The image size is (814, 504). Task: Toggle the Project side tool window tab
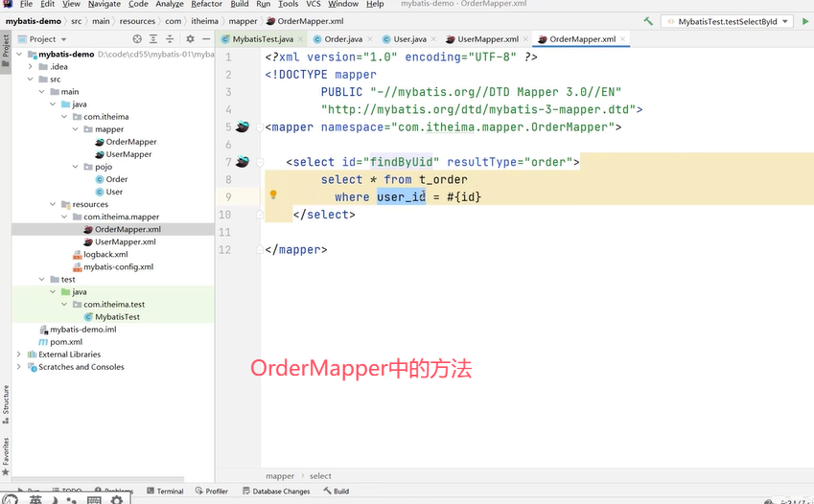[x=6, y=51]
